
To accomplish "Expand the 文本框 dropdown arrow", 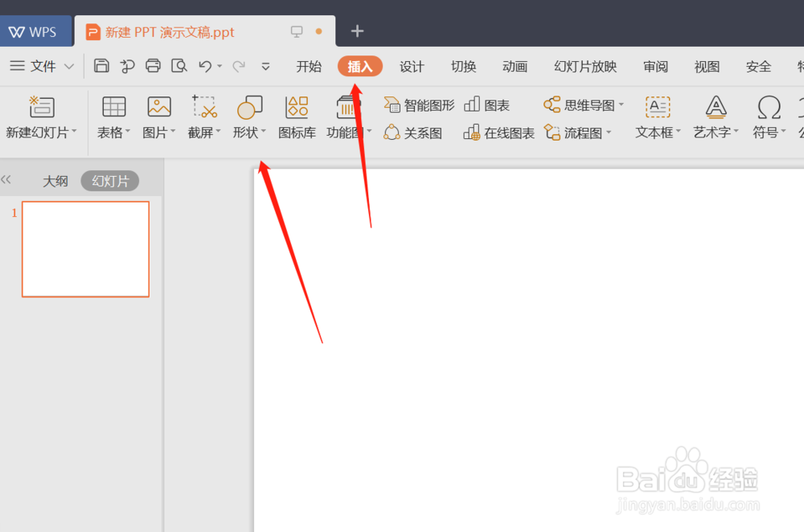I will coord(679,131).
